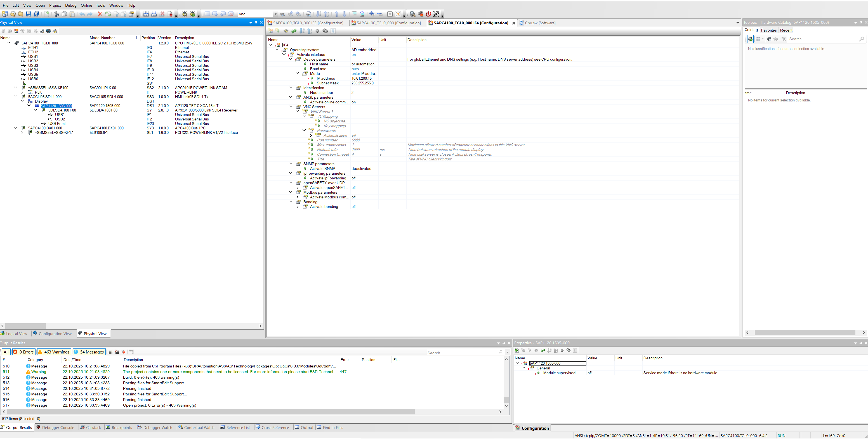This screenshot has width=868, height=439.
Task: Click the red X delete toolbar icon
Action: [x=100, y=14]
